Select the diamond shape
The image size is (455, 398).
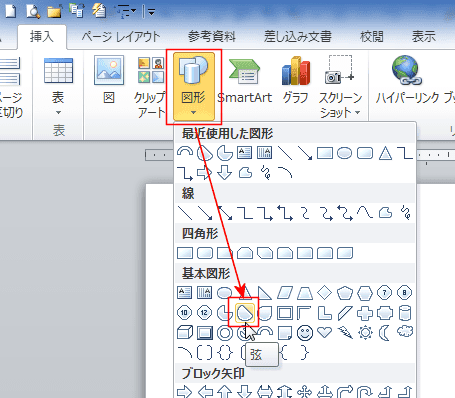coord(325,293)
